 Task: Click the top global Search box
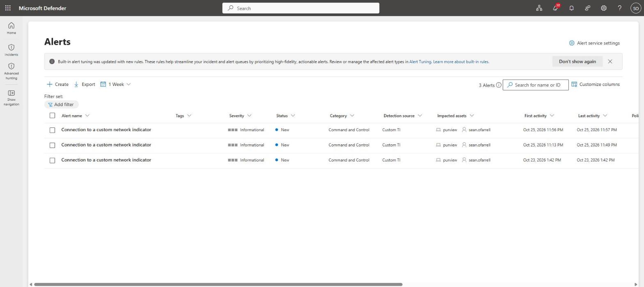pos(301,8)
